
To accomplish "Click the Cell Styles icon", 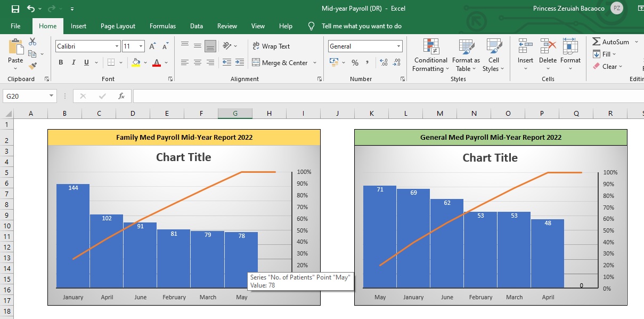I will pos(494,46).
